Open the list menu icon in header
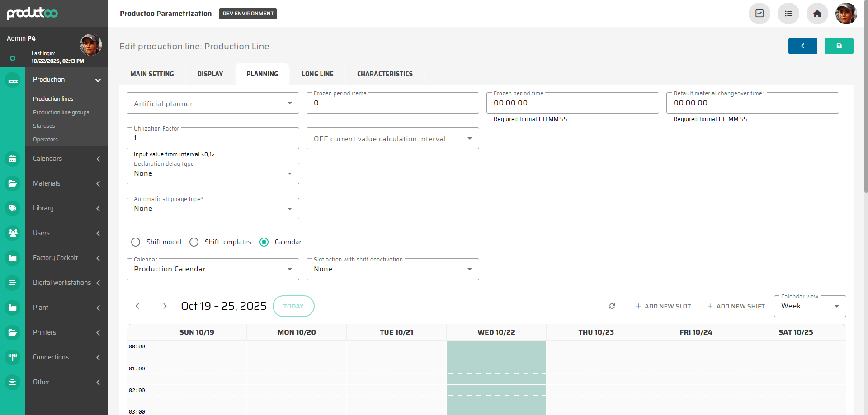 (x=788, y=14)
